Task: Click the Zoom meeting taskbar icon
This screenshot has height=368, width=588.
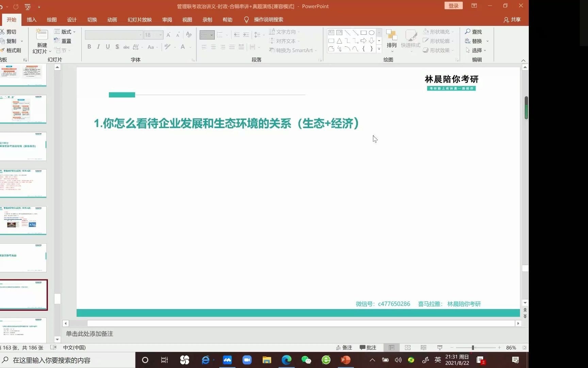Action: pyautogui.click(x=247, y=360)
